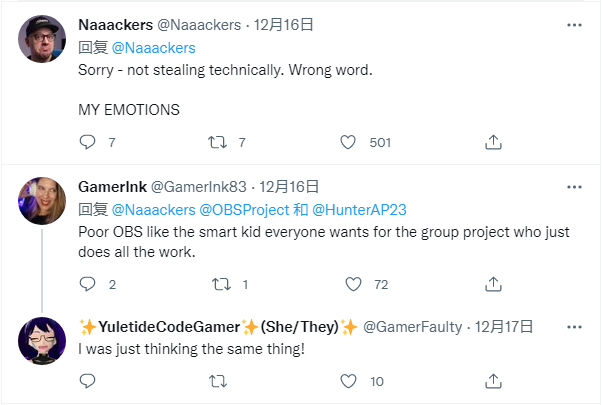This screenshot has height=405, width=602.
Task: Share Naaackers' tweet via share icon
Action: 492,142
